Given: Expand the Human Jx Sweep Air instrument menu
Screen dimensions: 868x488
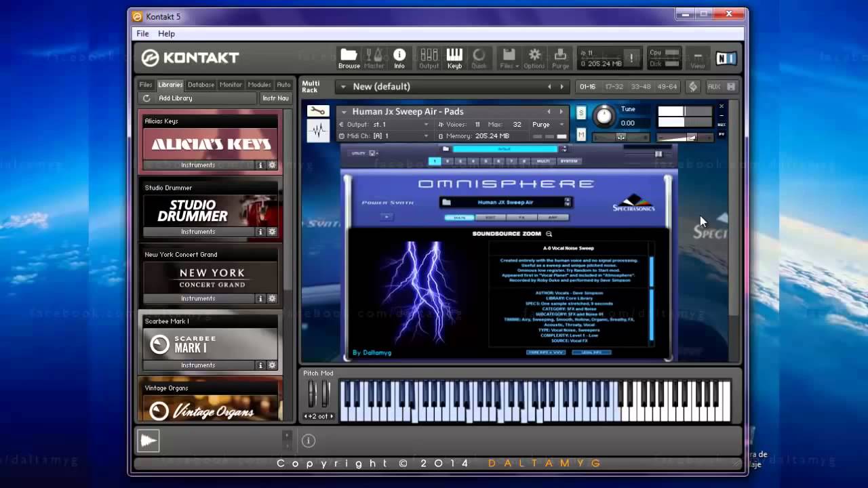Looking at the screenshot, I should (344, 112).
